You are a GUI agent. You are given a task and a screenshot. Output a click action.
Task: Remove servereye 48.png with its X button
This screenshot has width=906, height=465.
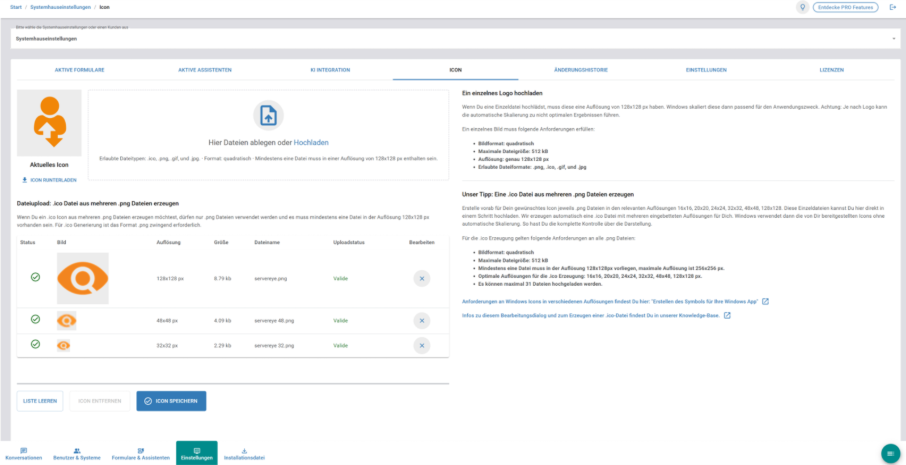(422, 321)
